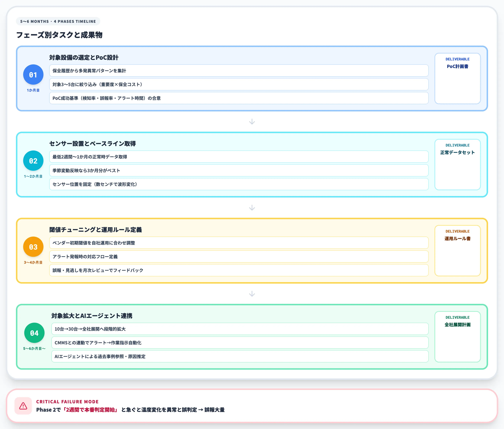The width and height of the screenshot is (504, 429).
Task: Click the cyan phase 02 circle badge
Action: (x=33, y=161)
